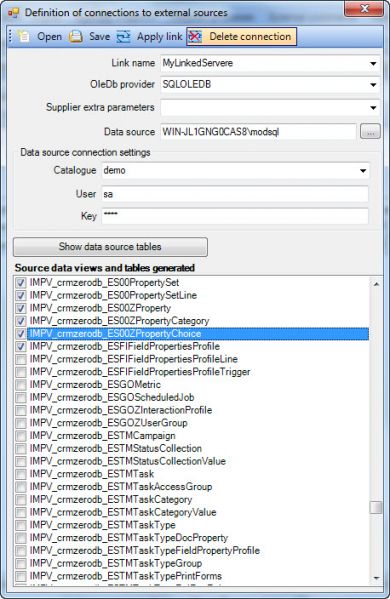Check IMPV_crmzerodb_ESTMCampaign checkbox
This screenshot has width=390, height=599.
[21, 436]
